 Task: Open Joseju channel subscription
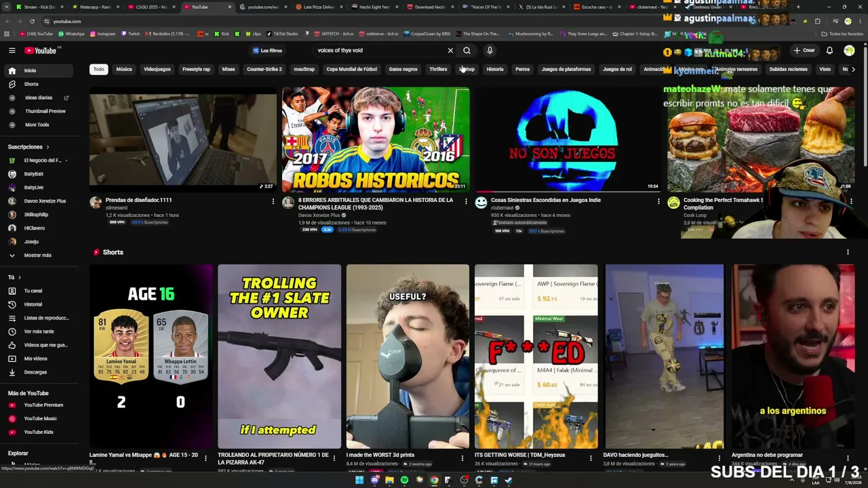click(x=39, y=242)
